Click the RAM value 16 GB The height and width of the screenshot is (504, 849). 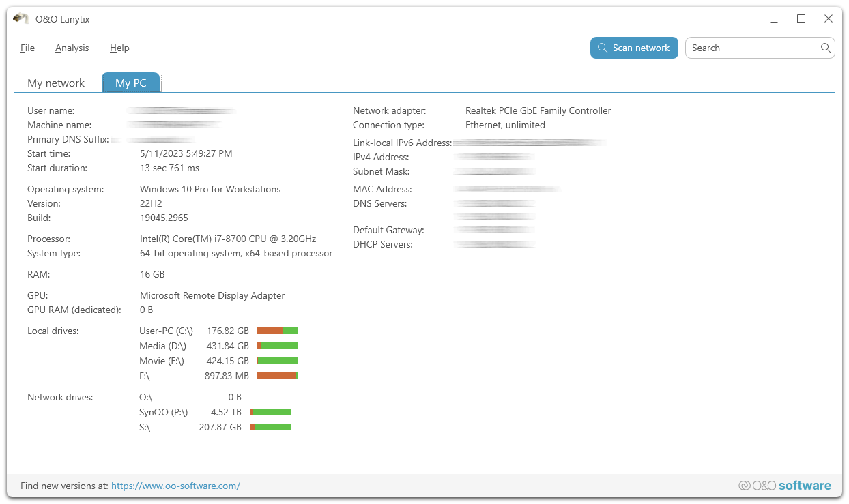152,274
